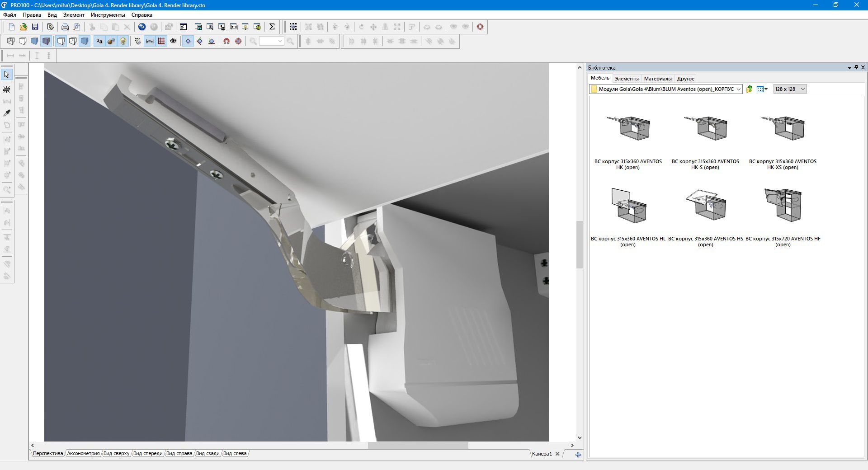Switch to the Аксонометрия view tab

83,453
